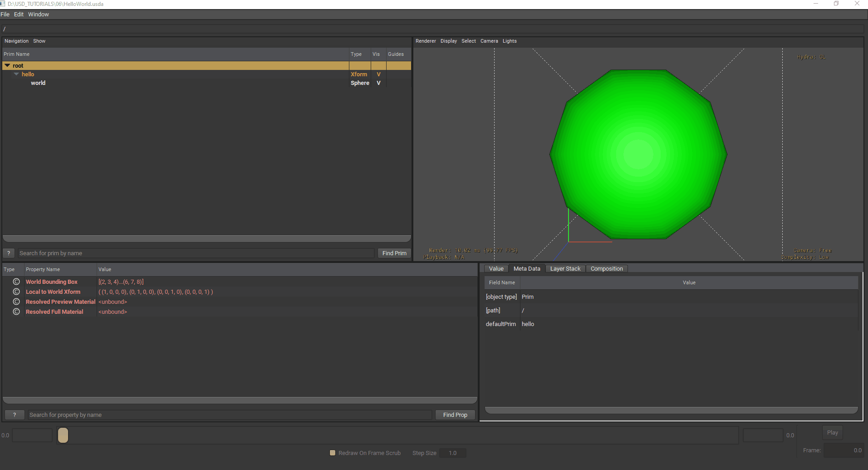The image size is (868, 470).
Task: Click the World Bounding Box attribute icon
Action: point(16,282)
